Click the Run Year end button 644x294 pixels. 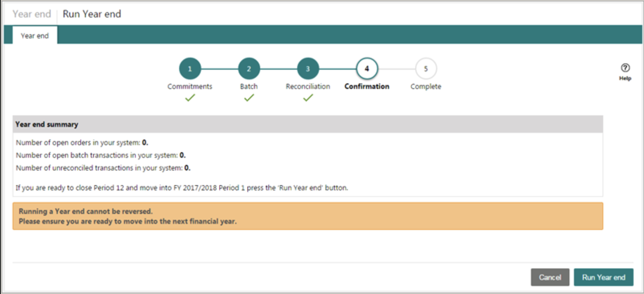603,277
